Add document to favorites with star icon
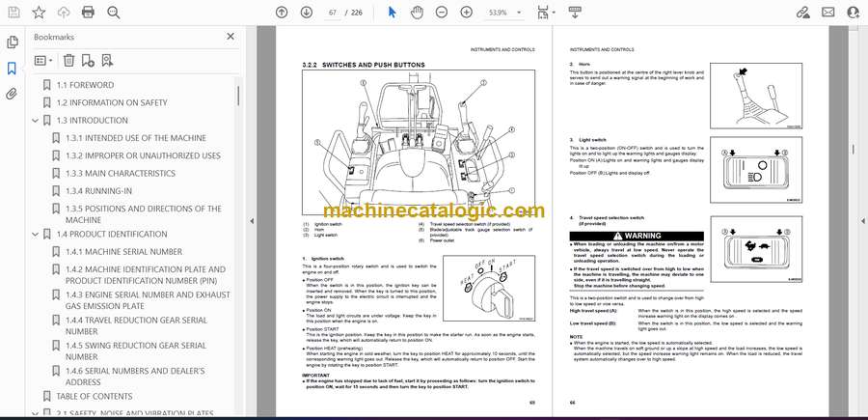Screen dimensions: 868x420 (x=39, y=13)
